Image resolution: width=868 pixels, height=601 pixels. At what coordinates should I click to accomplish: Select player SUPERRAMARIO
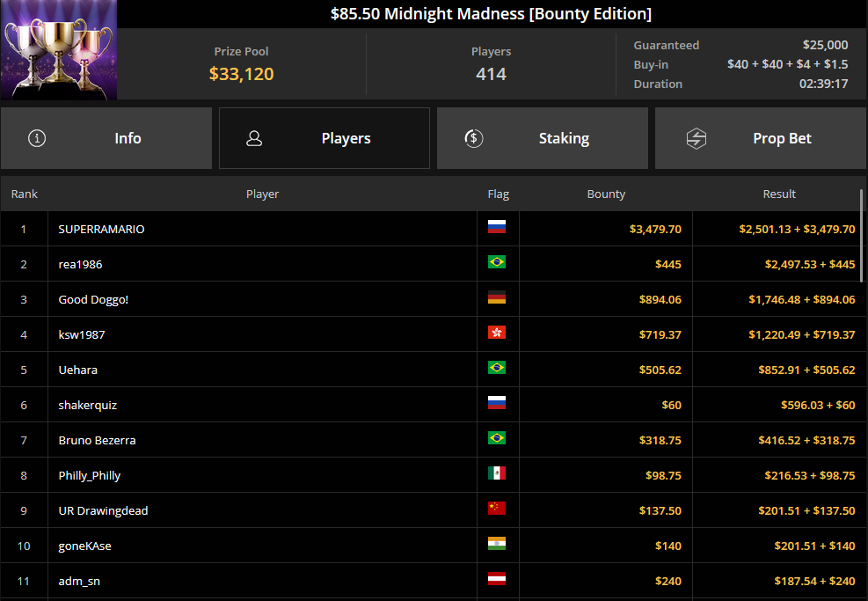(x=101, y=230)
